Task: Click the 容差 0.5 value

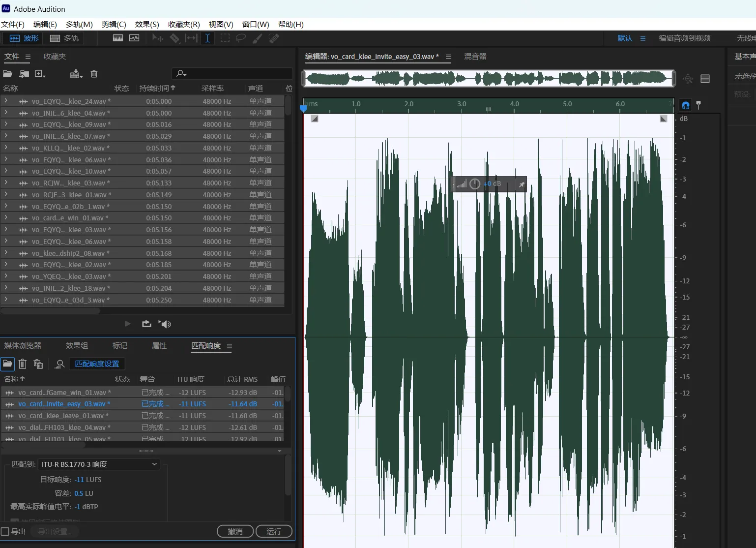Action: [x=79, y=493]
